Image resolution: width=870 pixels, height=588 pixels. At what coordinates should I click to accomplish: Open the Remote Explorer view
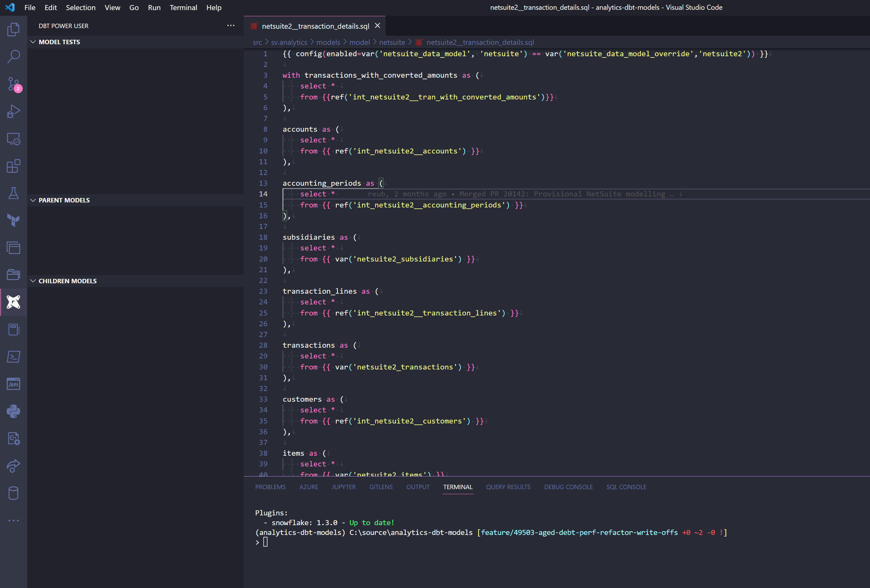[14, 139]
